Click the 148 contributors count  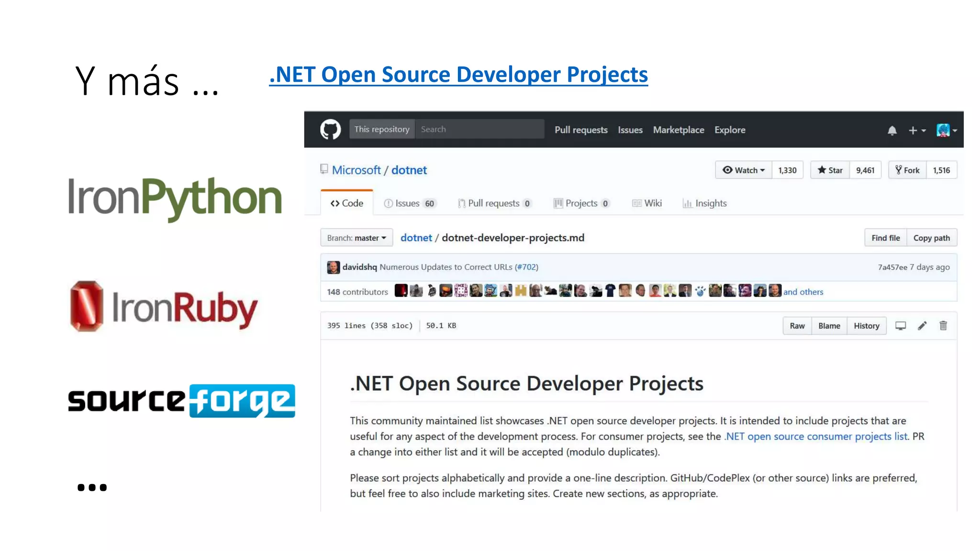pos(357,292)
